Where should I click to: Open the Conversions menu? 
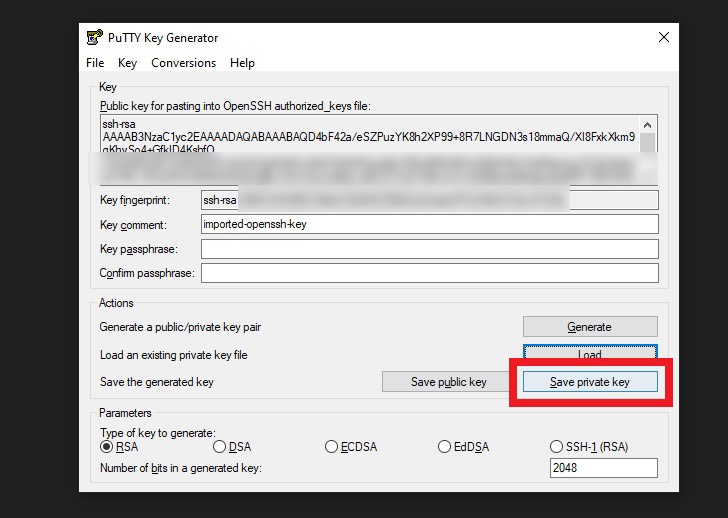(x=183, y=63)
